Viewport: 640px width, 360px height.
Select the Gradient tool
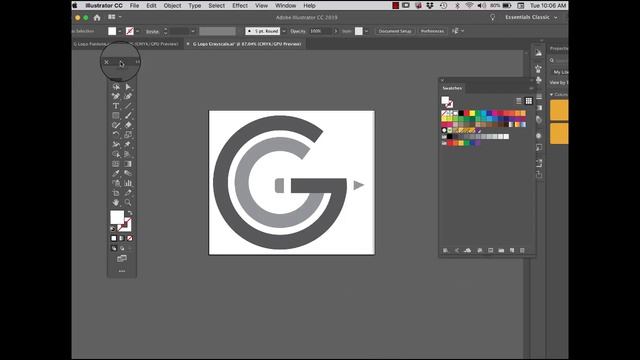(x=128, y=164)
